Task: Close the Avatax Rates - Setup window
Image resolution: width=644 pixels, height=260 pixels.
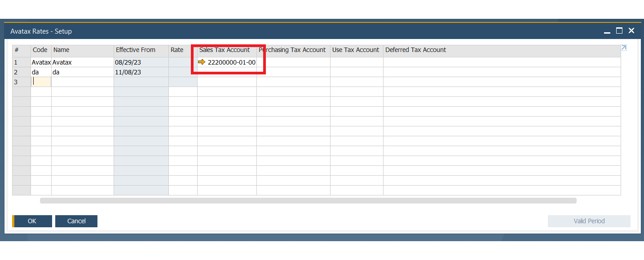Action: pyautogui.click(x=631, y=31)
